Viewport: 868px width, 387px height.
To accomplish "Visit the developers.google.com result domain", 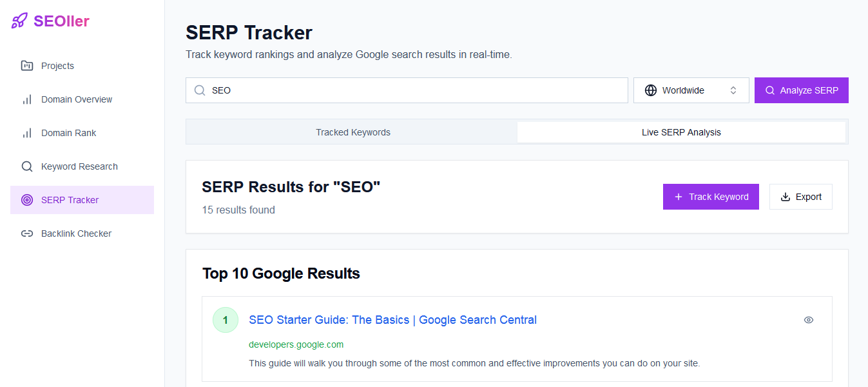I will pyautogui.click(x=296, y=344).
